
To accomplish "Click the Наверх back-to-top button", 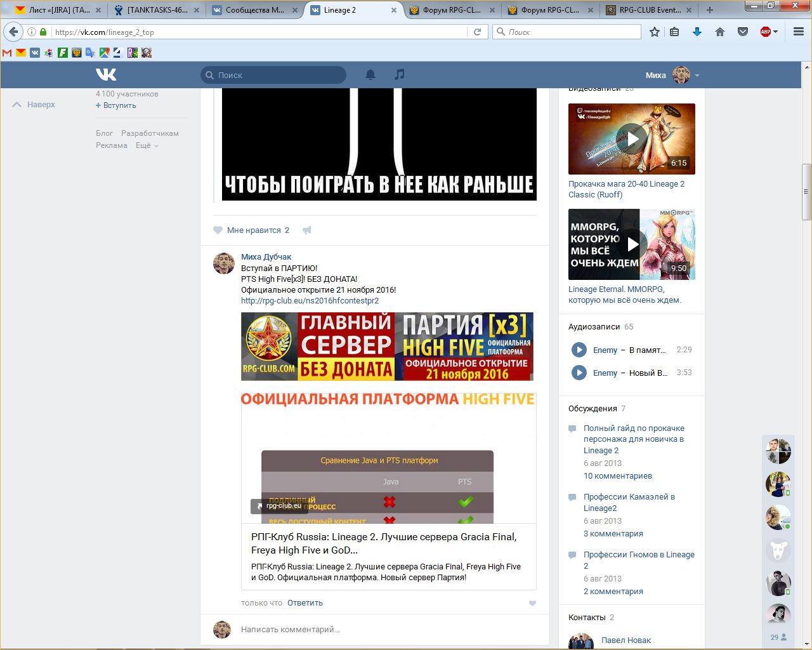I will [x=34, y=105].
